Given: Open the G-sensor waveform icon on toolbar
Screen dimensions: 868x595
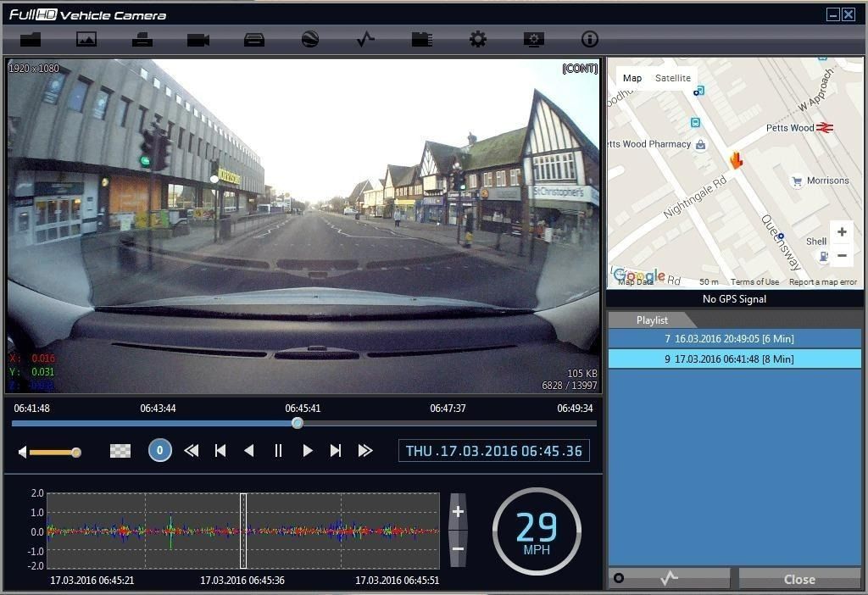Looking at the screenshot, I should (364, 39).
